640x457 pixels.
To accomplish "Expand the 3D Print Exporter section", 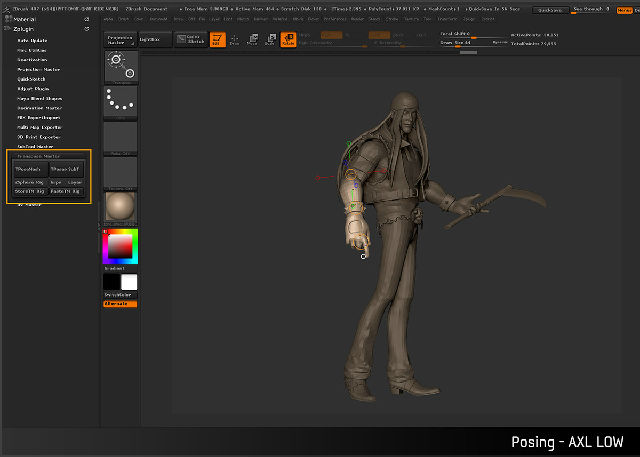I will click(x=39, y=137).
